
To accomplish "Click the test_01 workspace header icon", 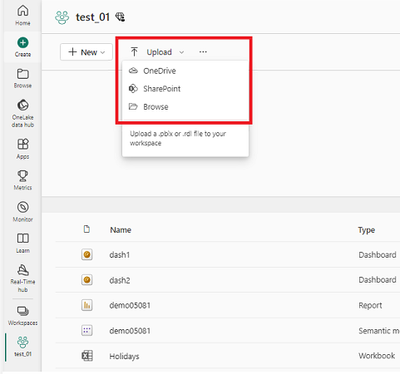I will (62, 17).
